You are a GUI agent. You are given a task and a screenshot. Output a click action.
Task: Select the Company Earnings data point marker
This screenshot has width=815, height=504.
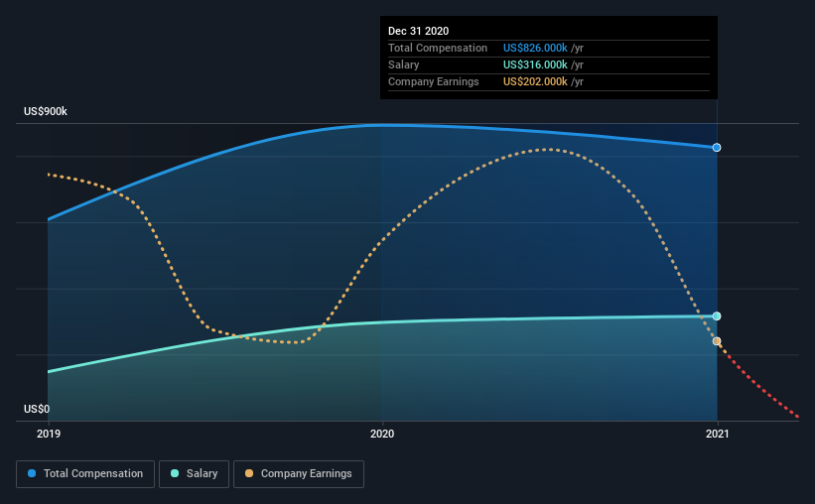point(717,341)
